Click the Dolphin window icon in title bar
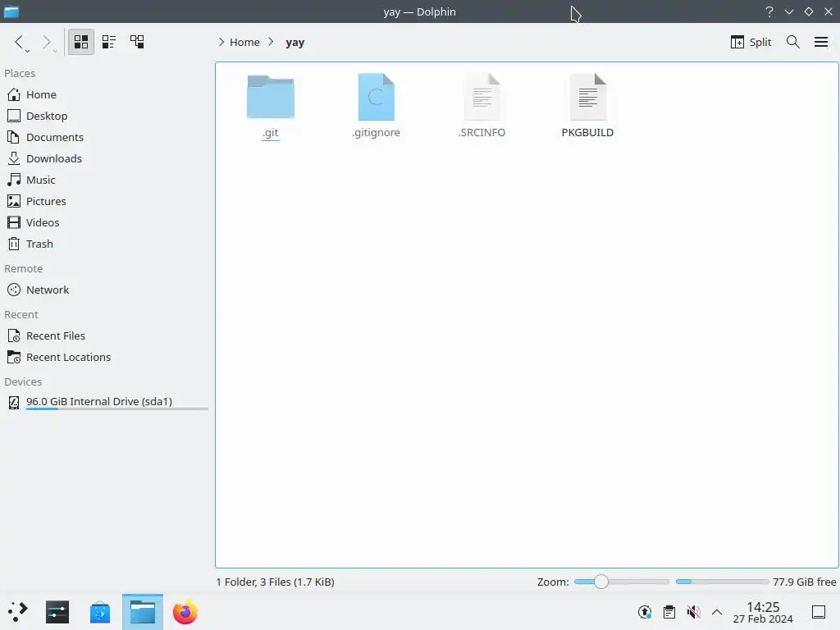840x630 pixels. 11,11
